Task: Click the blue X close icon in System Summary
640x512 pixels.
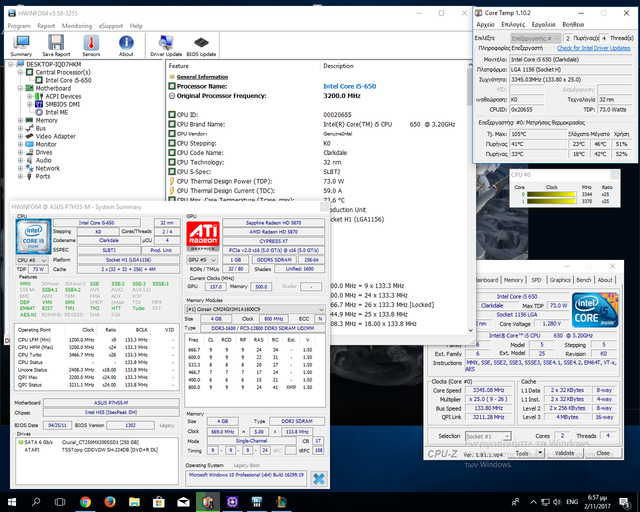Action: 319,479
